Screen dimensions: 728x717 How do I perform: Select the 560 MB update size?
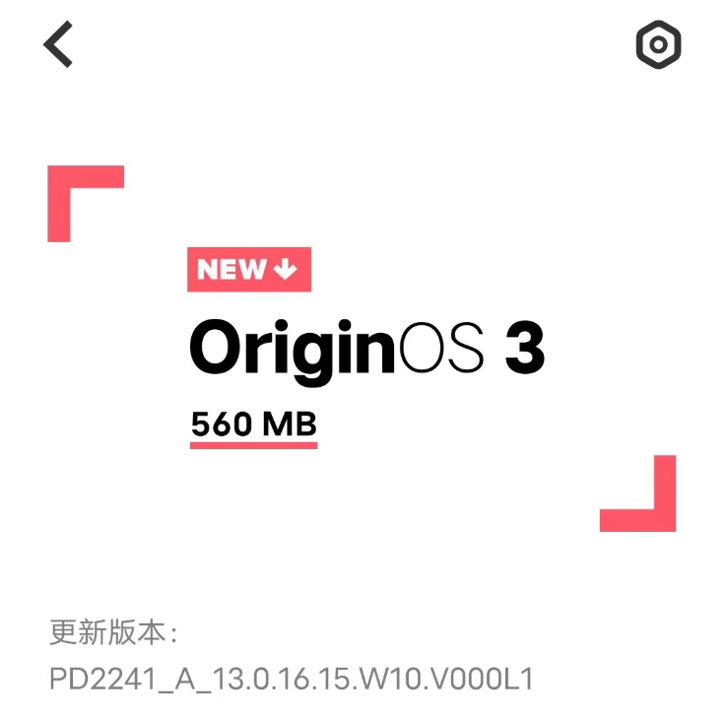[x=253, y=424]
